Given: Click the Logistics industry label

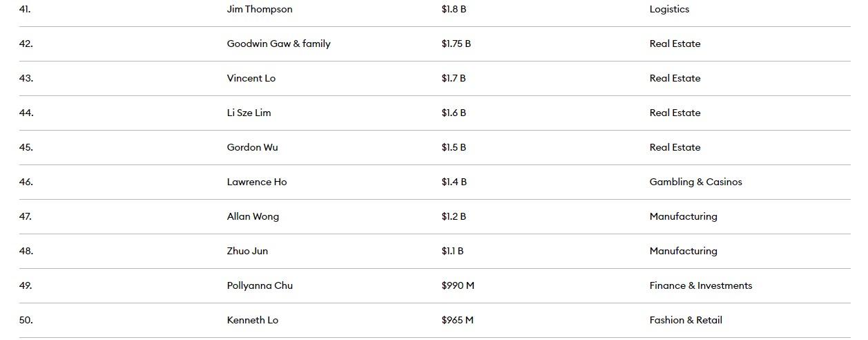Looking at the screenshot, I should (669, 9).
